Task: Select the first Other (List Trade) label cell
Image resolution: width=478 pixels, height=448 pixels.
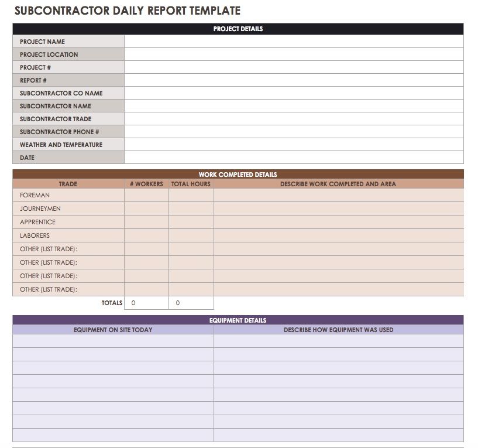Action: (x=68, y=249)
